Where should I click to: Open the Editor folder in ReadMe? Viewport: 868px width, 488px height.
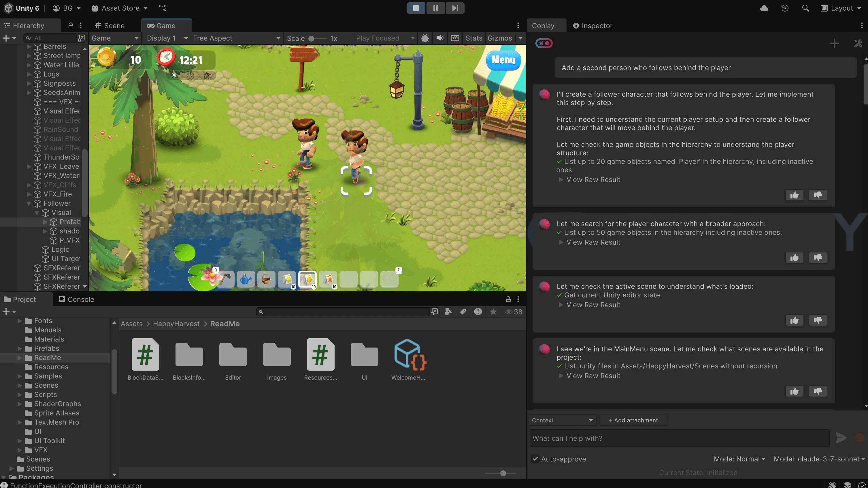[x=233, y=359]
